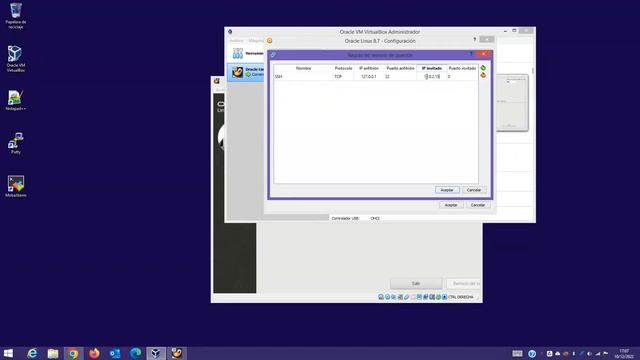Add a new port forwarding rule

[483, 68]
